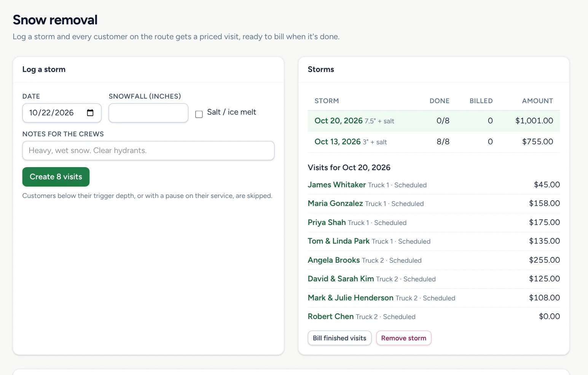Open Tom & Linda Park's visit

339,241
